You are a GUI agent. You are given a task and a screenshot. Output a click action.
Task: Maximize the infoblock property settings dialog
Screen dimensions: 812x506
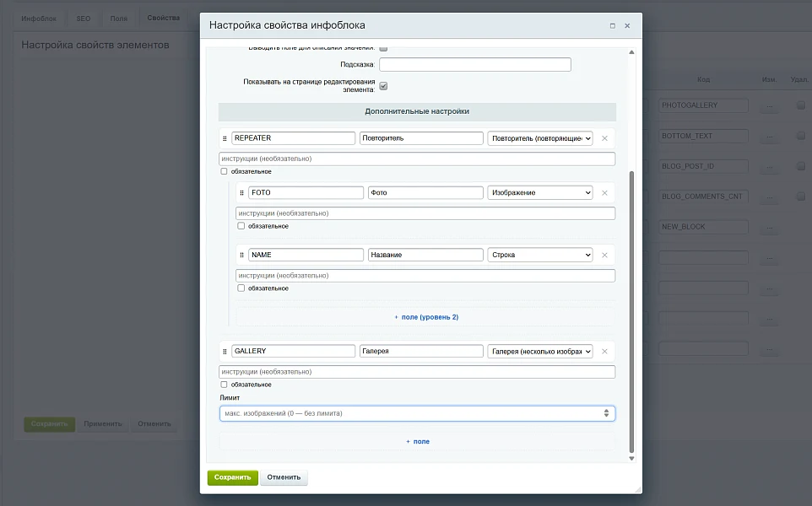coord(613,26)
